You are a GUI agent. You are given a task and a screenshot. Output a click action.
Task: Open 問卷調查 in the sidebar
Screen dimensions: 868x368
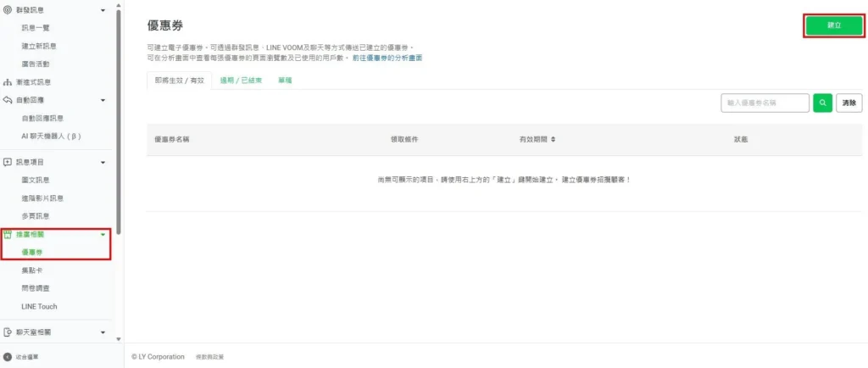[36, 288]
